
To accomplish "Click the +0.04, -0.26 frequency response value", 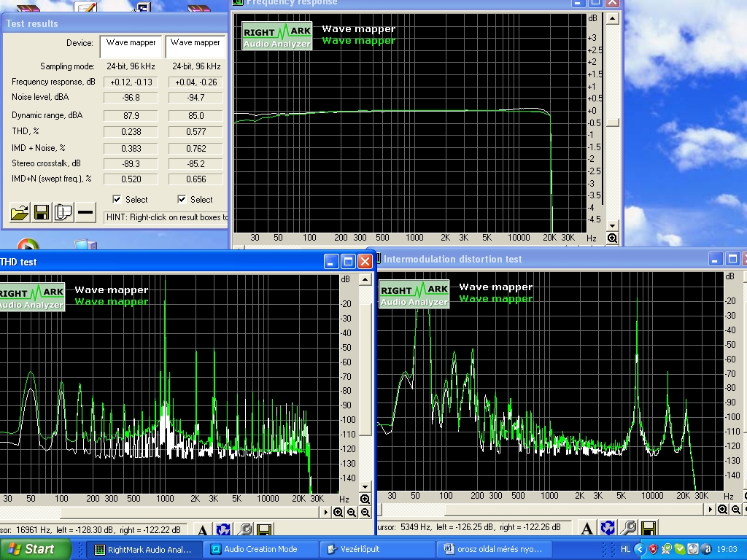I will (196, 82).
